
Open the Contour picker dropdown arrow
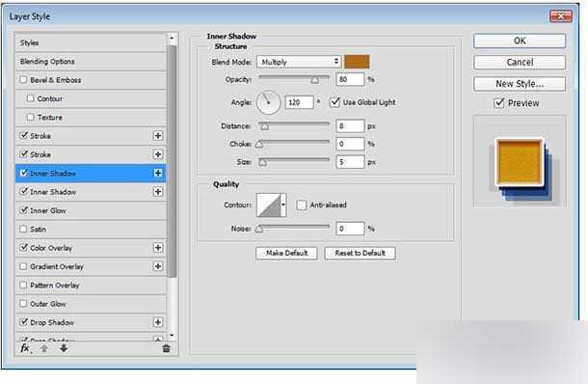(x=283, y=205)
